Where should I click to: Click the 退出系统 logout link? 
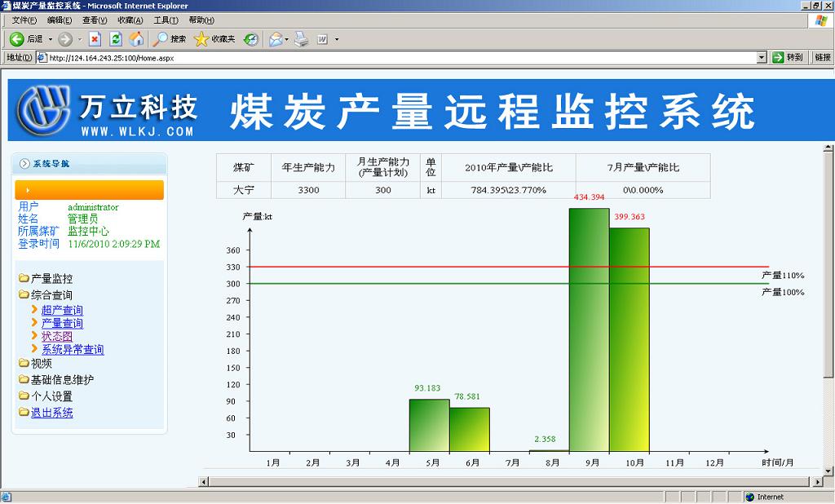[51, 413]
